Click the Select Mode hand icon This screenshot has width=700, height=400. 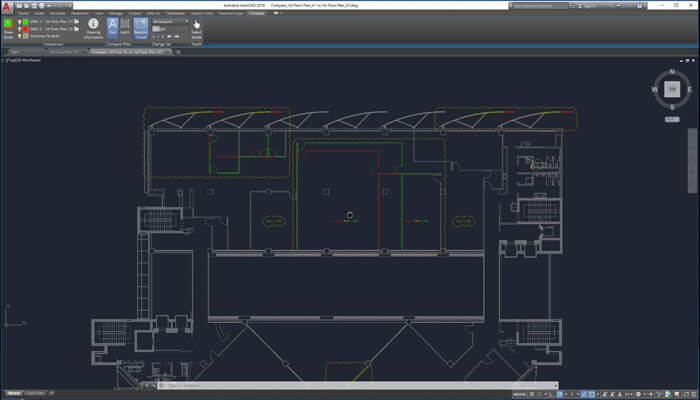pos(196,25)
